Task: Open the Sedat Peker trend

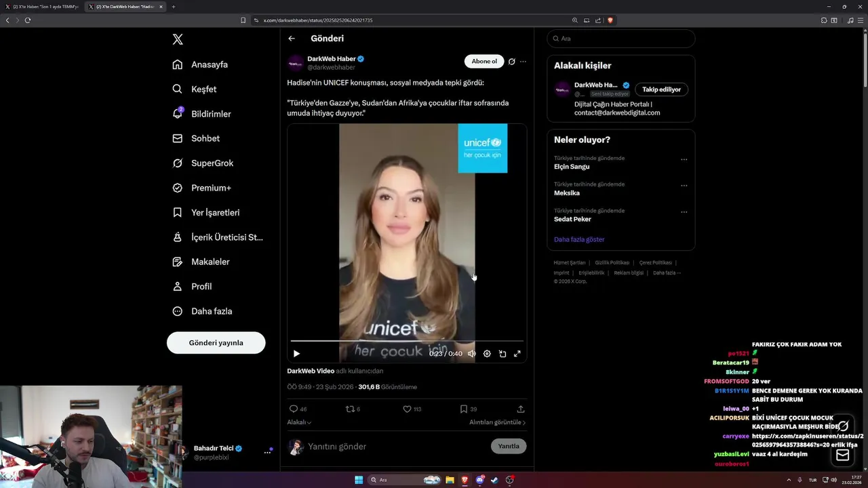Action: click(x=572, y=219)
